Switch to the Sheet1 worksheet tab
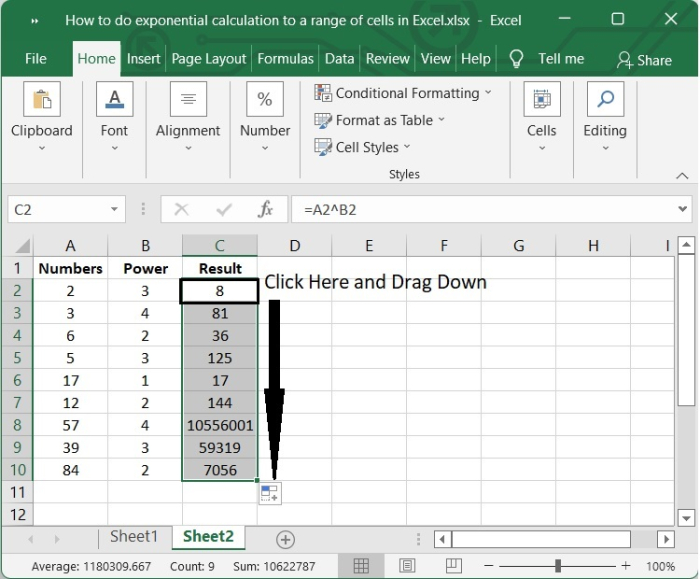Image resolution: width=700 pixels, height=579 pixels. click(x=133, y=537)
